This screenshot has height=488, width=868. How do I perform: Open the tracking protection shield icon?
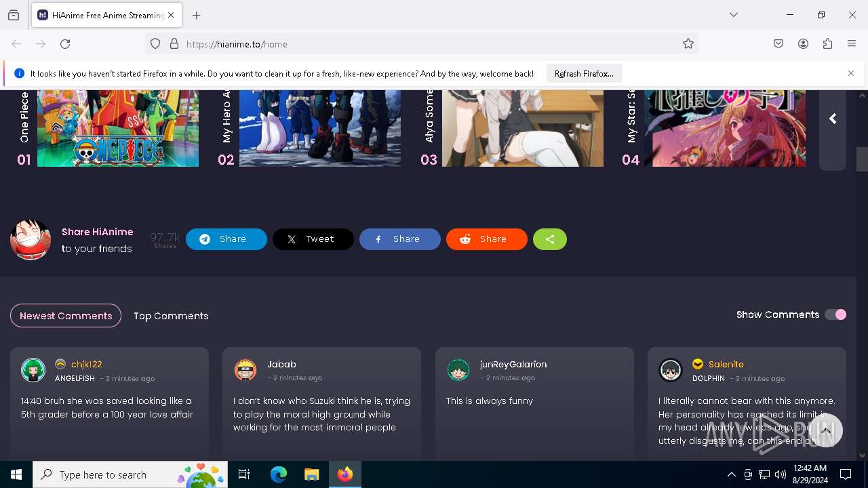click(x=155, y=44)
